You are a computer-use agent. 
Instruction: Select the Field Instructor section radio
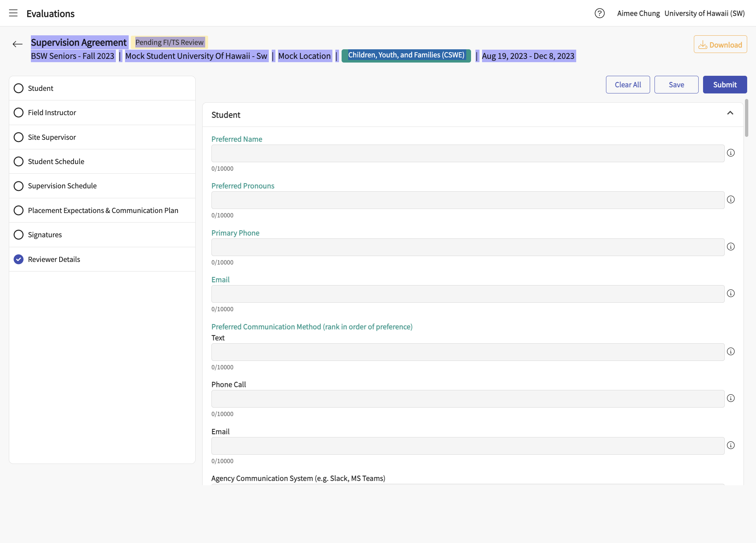click(18, 113)
